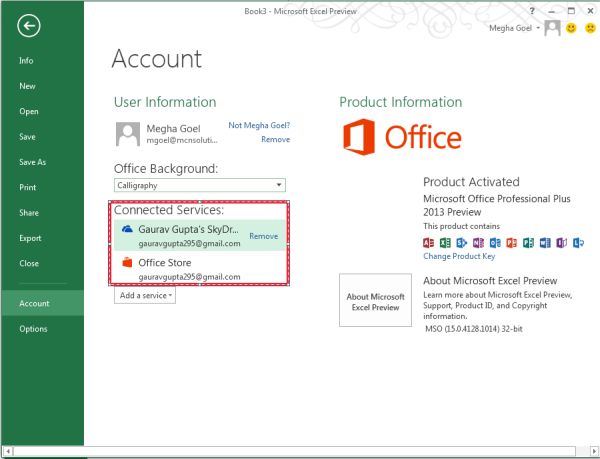
Task: Click the horizontal scrollbar track
Action: 295,451
